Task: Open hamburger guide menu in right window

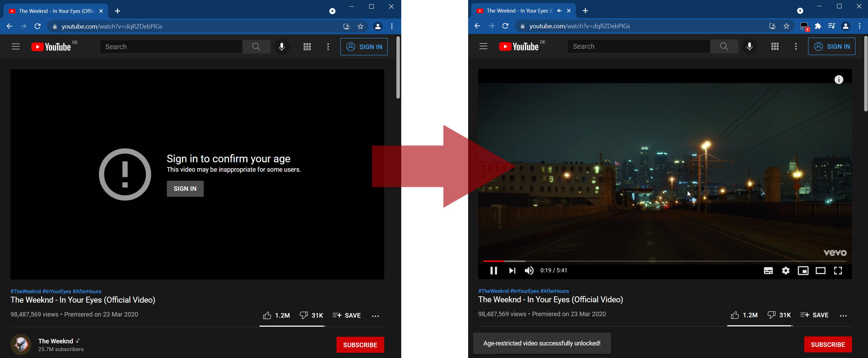Action: 483,46
